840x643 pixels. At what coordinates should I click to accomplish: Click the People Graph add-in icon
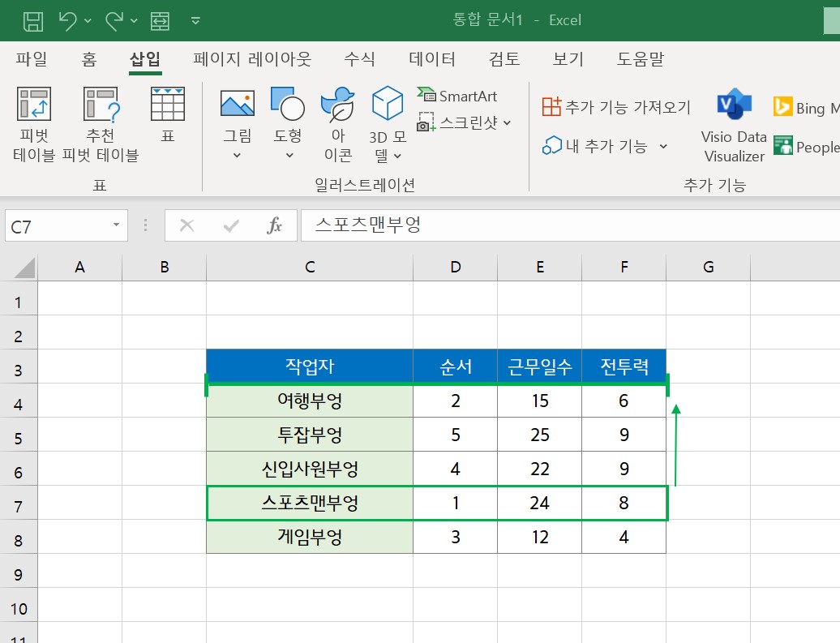coord(782,145)
